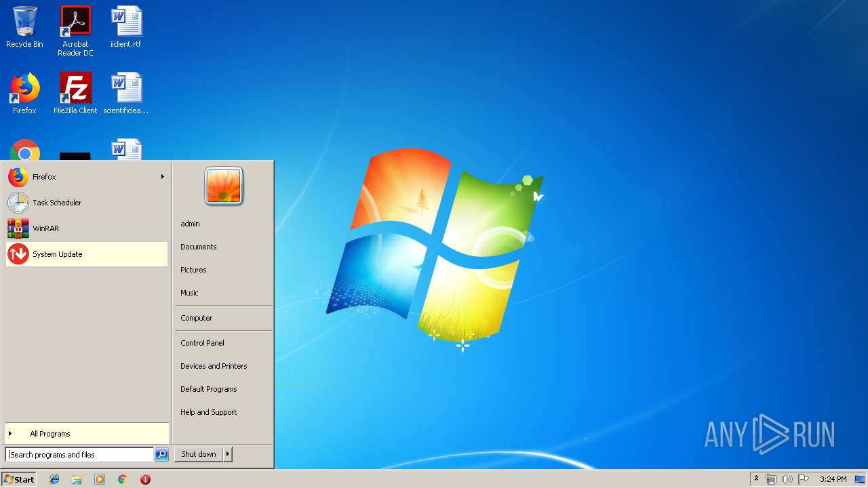Click the network tray icon
The image size is (868, 488).
coord(771,479)
